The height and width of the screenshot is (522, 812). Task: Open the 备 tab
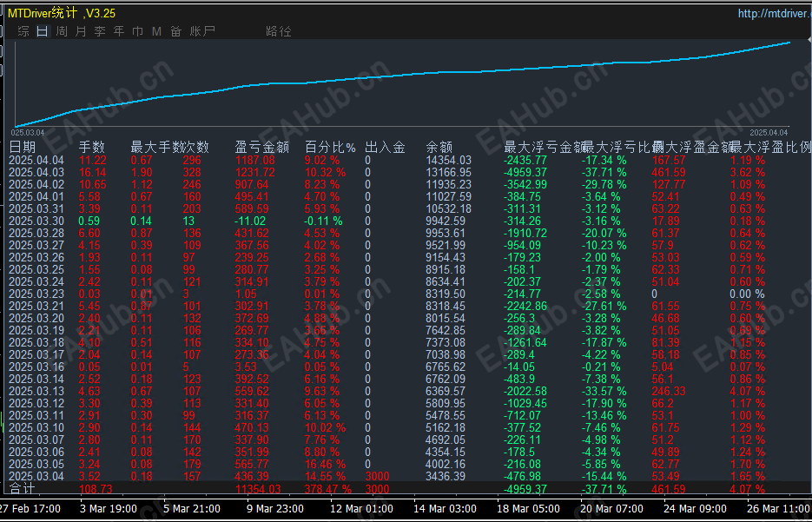[x=176, y=31]
